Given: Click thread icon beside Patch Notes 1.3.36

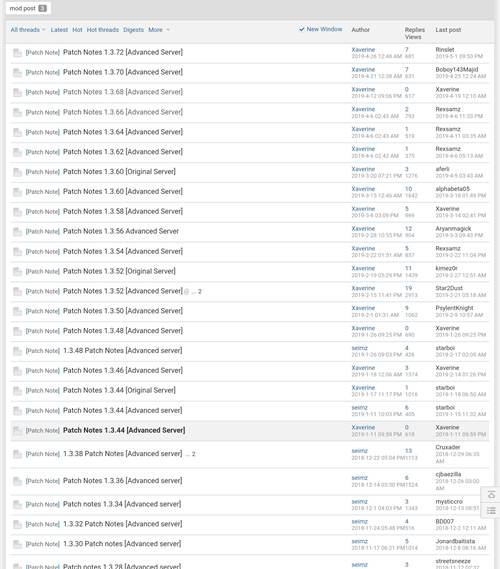Looking at the screenshot, I should [x=17, y=482].
